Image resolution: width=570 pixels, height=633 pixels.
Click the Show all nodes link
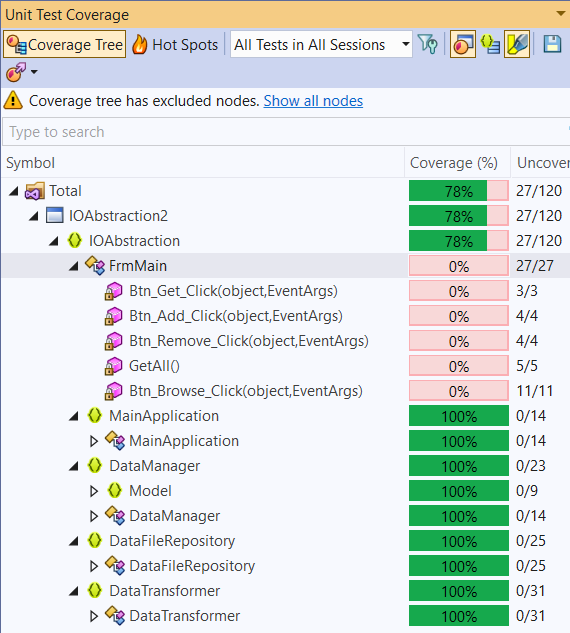[313, 101]
